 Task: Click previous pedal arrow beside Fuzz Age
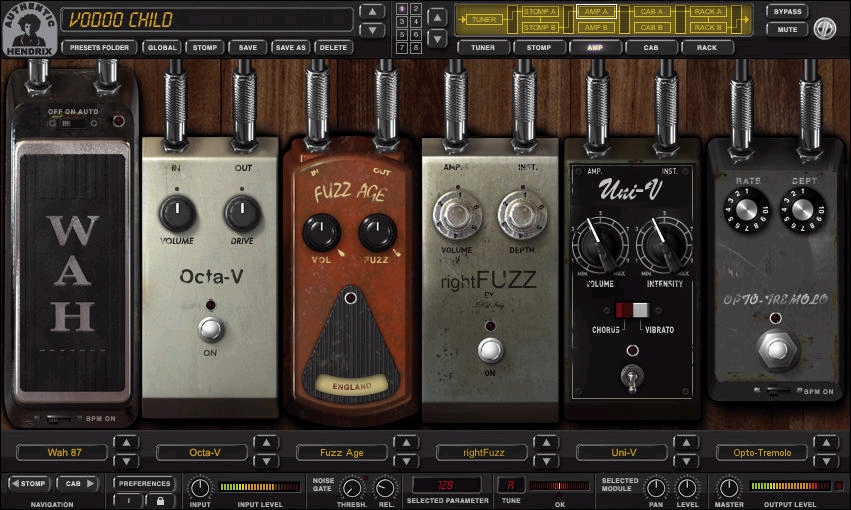[x=407, y=443]
